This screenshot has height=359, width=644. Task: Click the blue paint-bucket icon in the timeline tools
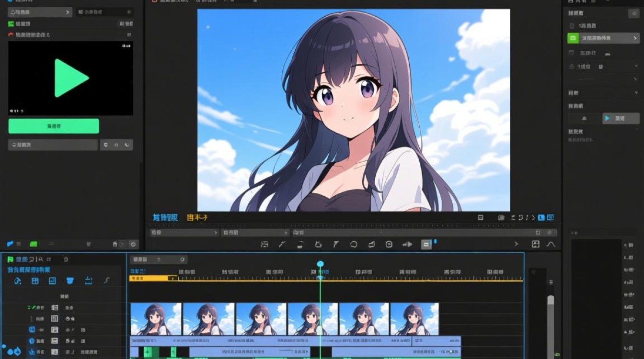18,281
